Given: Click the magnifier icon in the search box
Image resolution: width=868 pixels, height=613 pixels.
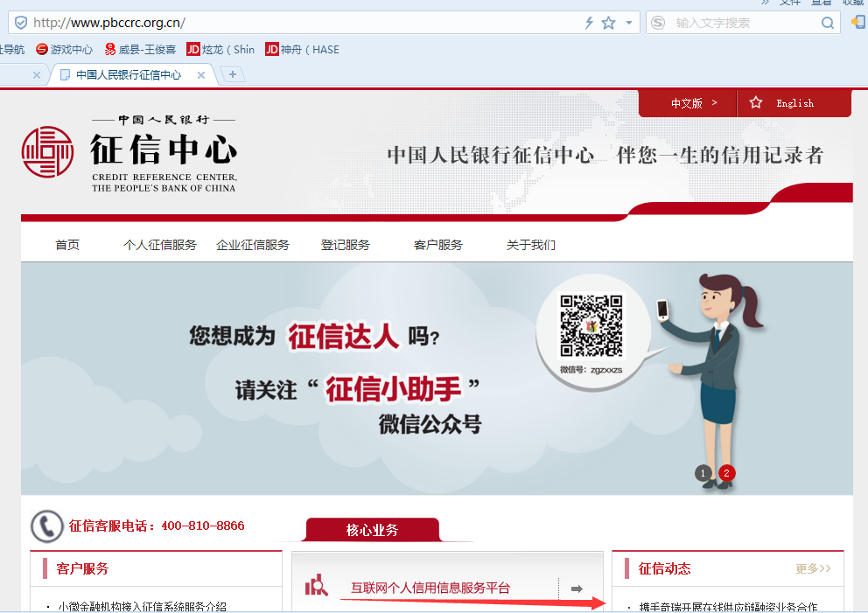Looking at the screenshot, I should [x=826, y=24].
